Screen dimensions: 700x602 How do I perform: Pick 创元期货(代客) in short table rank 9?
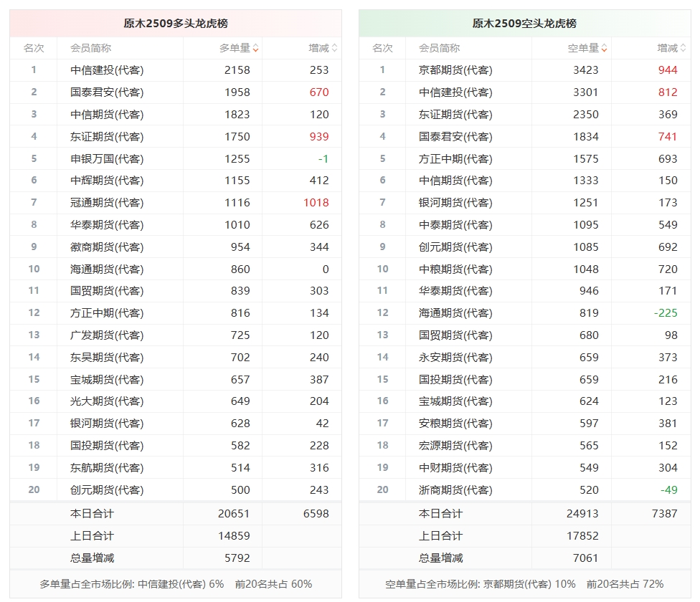tap(455, 247)
